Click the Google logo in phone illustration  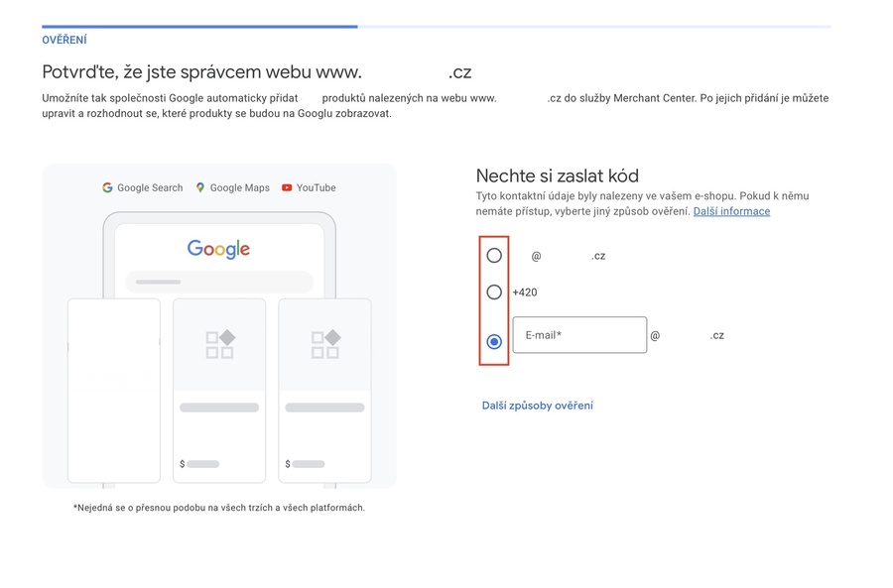[x=218, y=249]
